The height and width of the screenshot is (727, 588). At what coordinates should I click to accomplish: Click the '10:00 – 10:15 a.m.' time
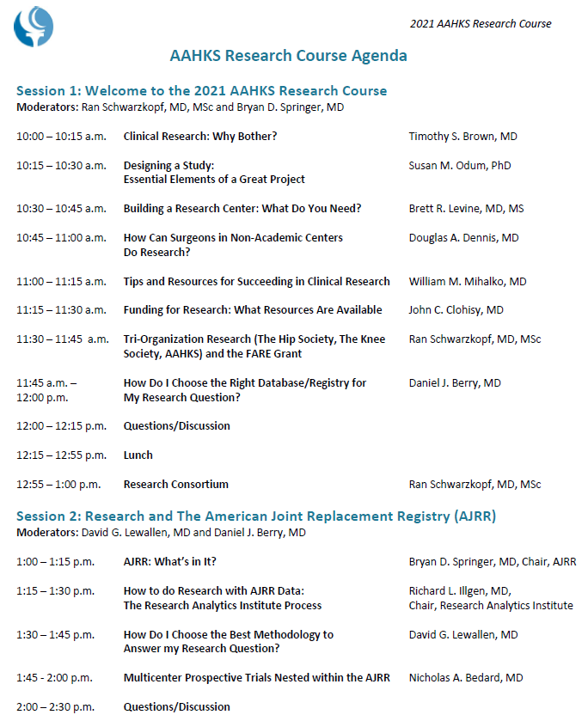coord(61,137)
